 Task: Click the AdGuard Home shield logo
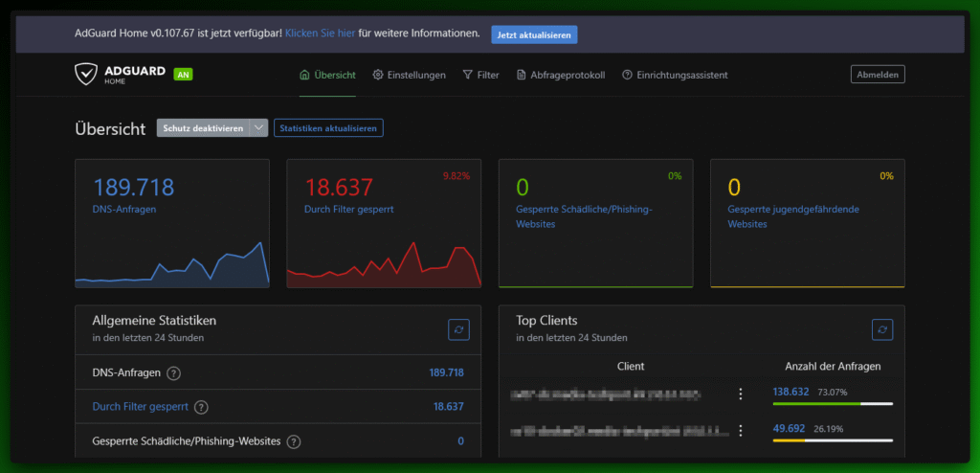(x=87, y=75)
